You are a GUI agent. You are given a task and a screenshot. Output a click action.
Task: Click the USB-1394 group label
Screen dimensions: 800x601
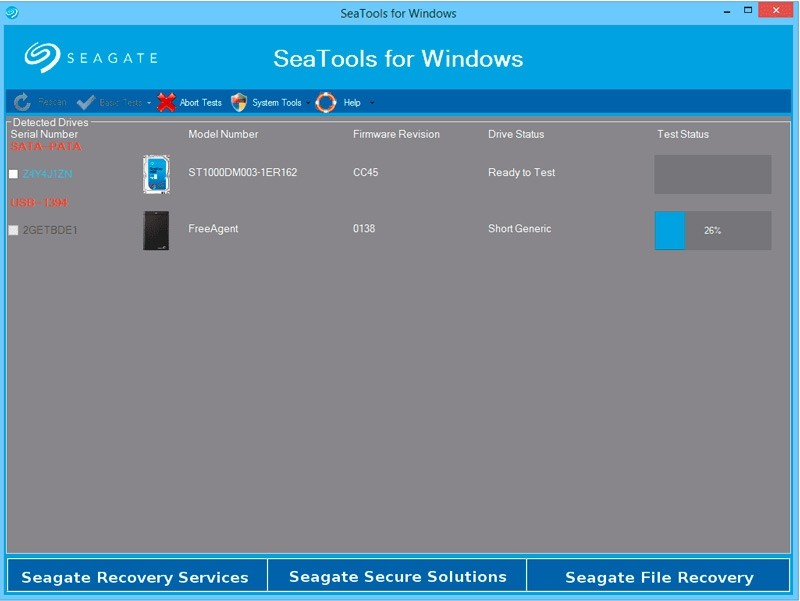pyautogui.click(x=39, y=203)
